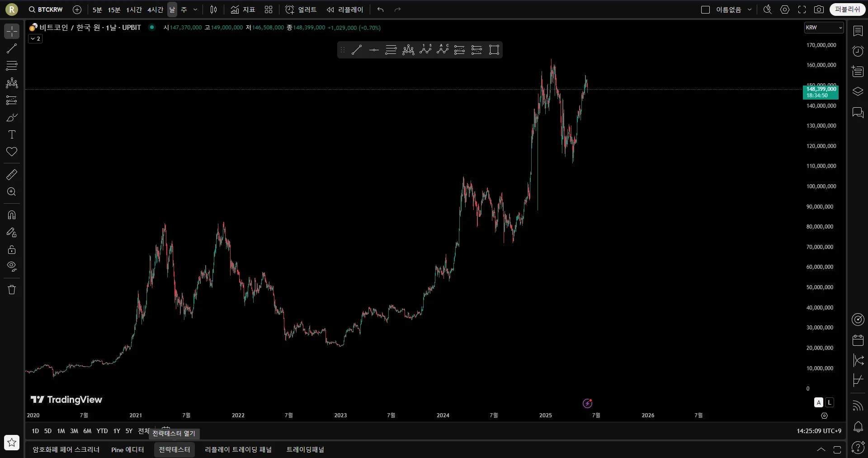Take a chart snapshot with camera icon

(819, 10)
